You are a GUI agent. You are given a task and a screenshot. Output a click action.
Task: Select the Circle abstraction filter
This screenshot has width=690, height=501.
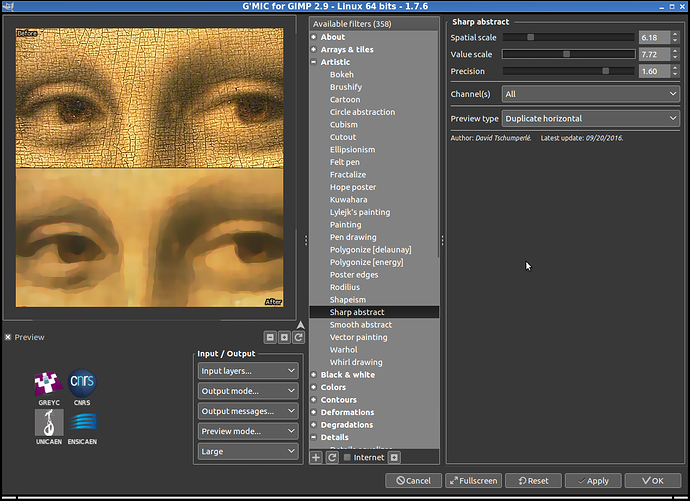pos(363,112)
